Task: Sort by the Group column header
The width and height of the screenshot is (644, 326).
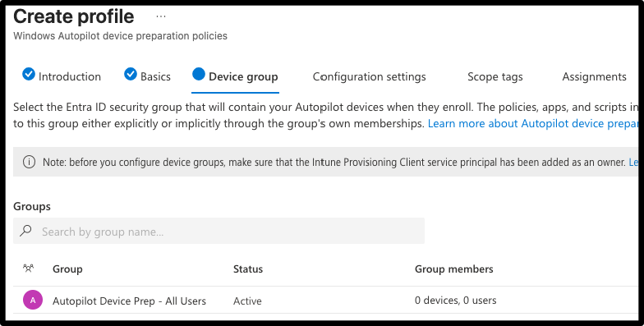Action: [67, 269]
